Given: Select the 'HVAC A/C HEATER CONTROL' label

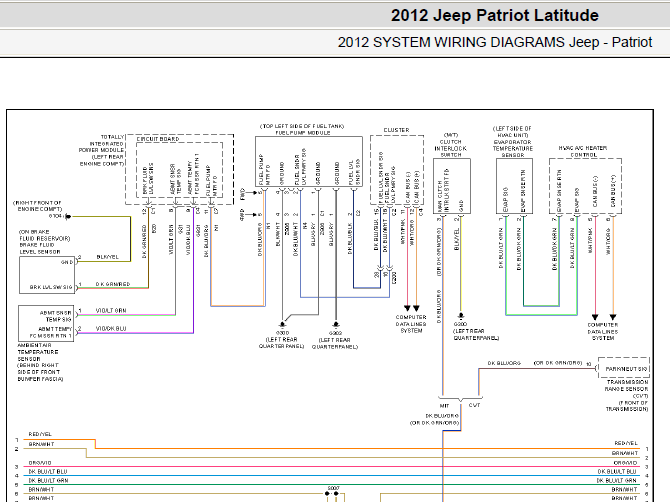Looking at the screenshot, I should [x=583, y=151].
